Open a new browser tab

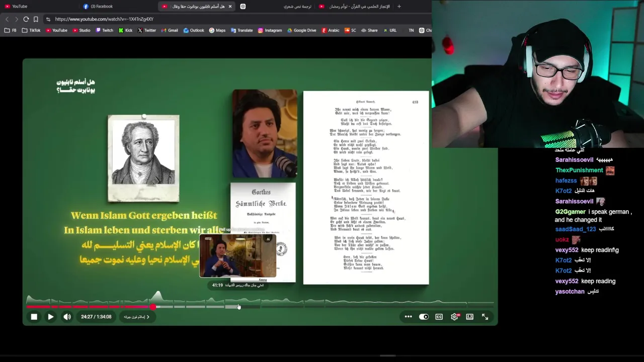pyautogui.click(x=399, y=7)
